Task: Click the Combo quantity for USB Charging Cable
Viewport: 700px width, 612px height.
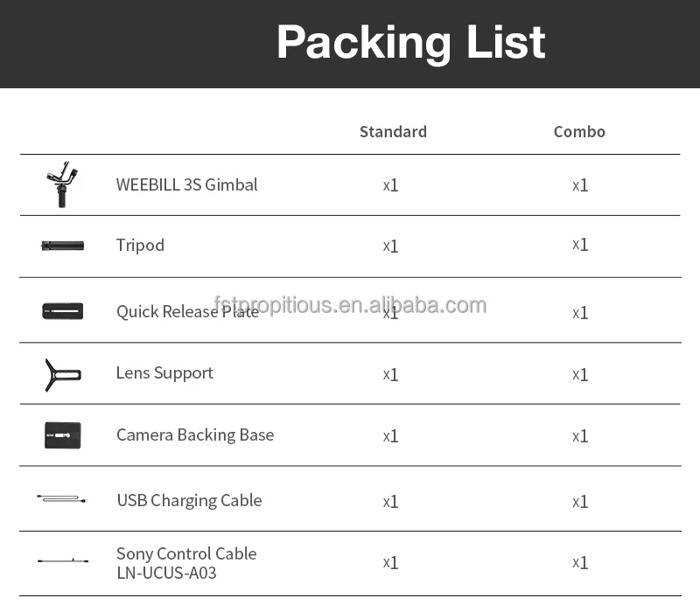Action: pyautogui.click(x=580, y=501)
